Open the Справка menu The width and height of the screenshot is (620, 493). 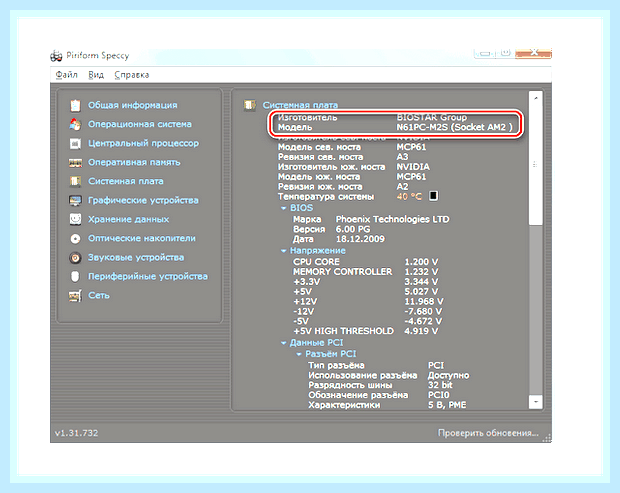[x=132, y=75]
